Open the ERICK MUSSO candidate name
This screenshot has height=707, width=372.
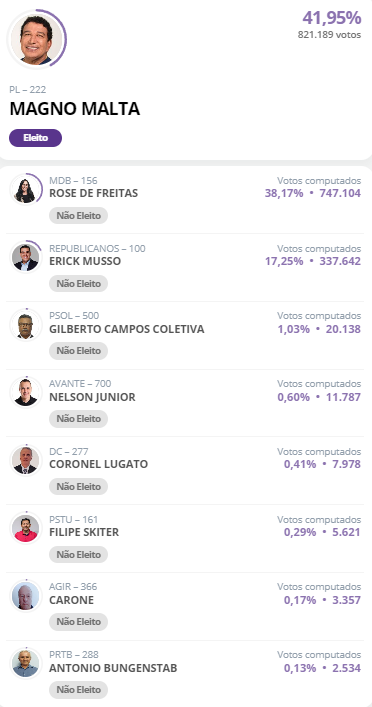pos(85,261)
